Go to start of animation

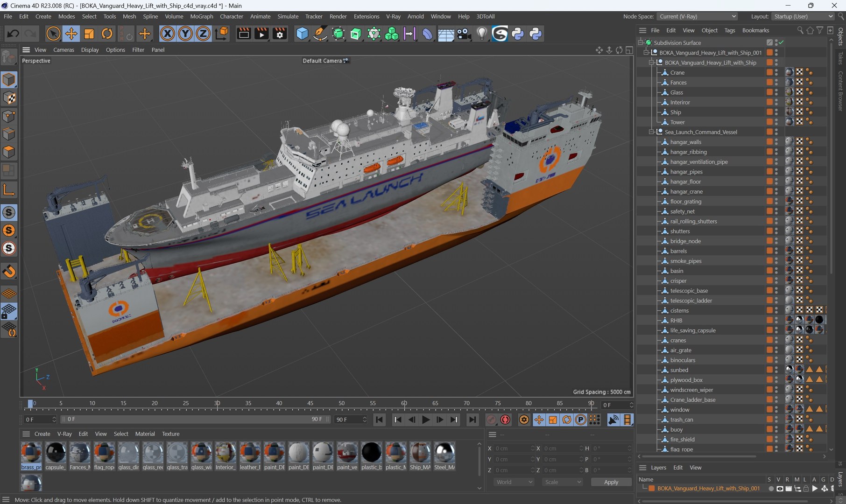(x=380, y=420)
